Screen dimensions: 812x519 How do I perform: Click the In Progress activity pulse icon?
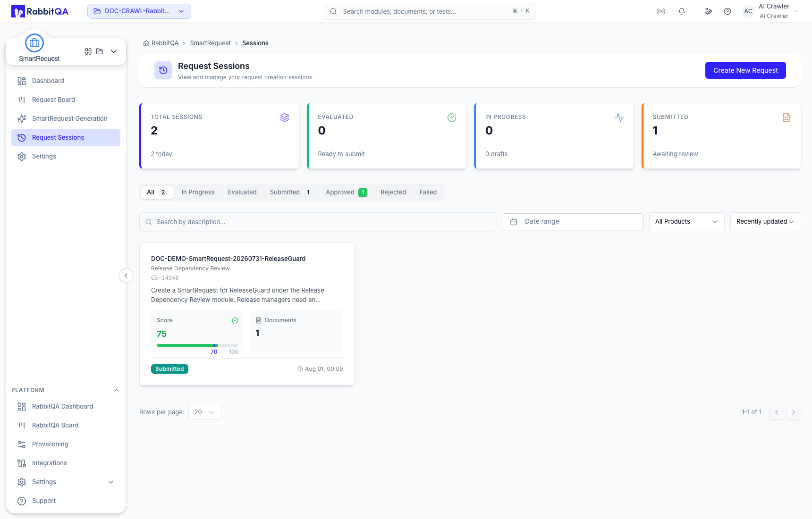pyautogui.click(x=619, y=117)
